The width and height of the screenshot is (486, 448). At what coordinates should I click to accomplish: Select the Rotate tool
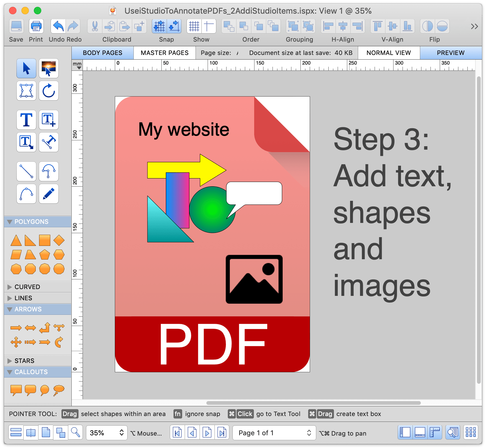coord(48,91)
